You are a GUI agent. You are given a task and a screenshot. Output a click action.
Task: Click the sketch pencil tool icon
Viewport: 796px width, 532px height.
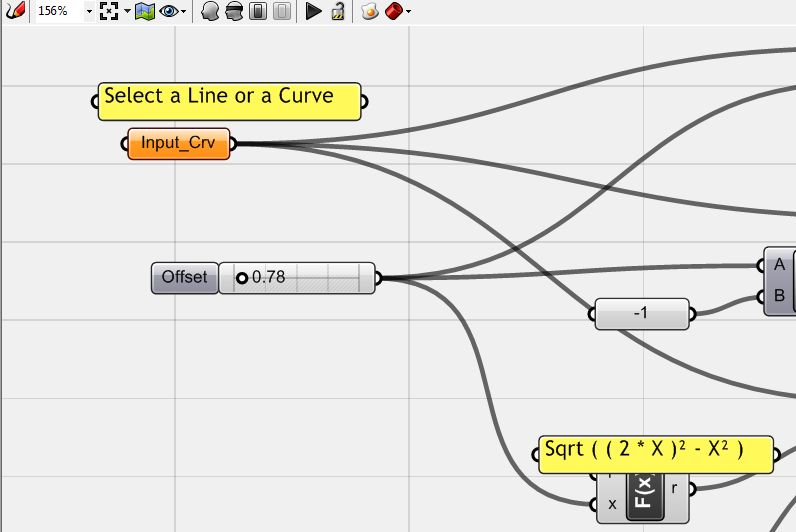coord(14,12)
